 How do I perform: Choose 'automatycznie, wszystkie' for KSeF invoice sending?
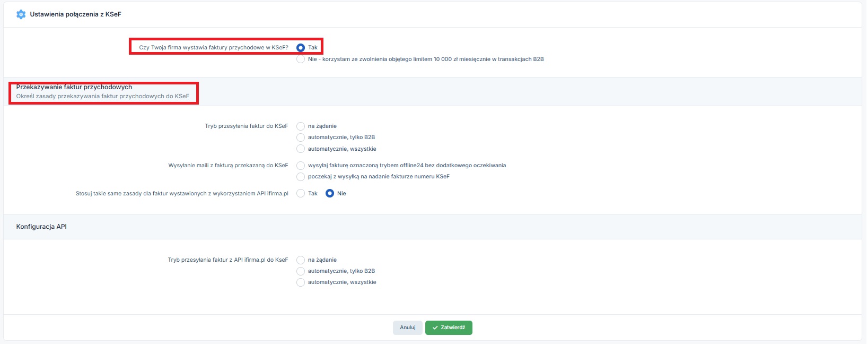[301, 149]
